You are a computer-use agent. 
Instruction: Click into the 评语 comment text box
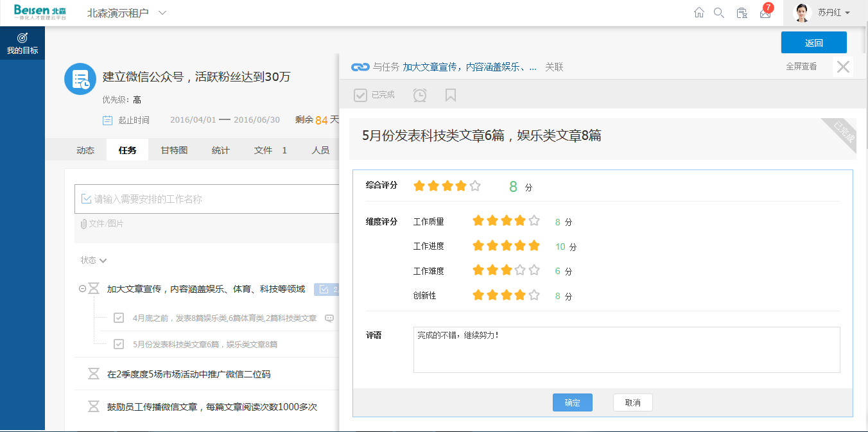(x=626, y=350)
